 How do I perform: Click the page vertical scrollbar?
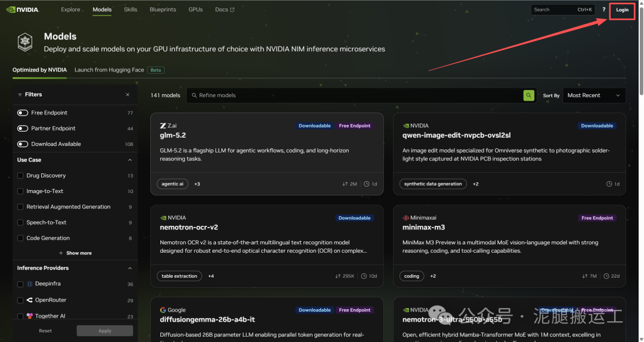tap(641, 49)
